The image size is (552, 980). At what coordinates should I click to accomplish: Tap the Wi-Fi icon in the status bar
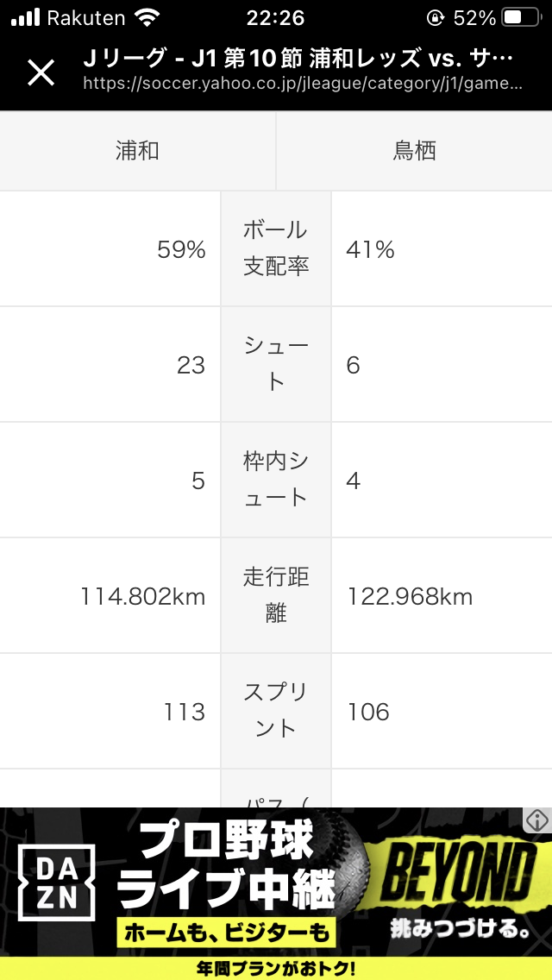(x=148, y=17)
